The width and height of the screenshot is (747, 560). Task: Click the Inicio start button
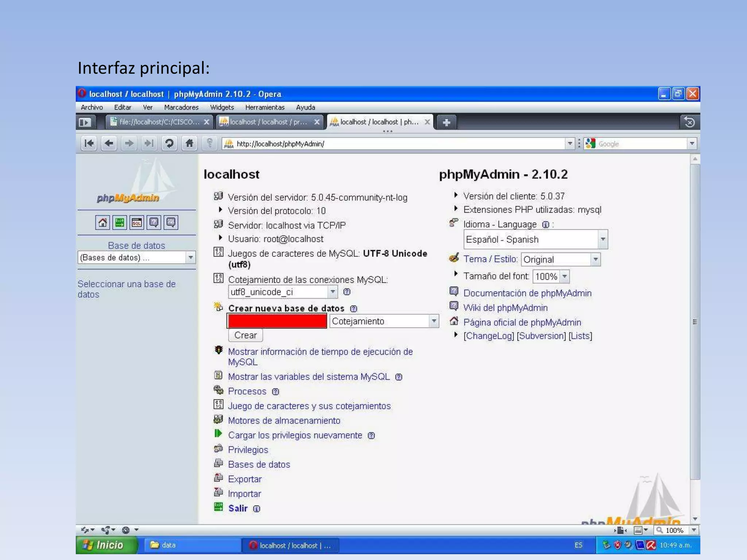tap(106, 545)
